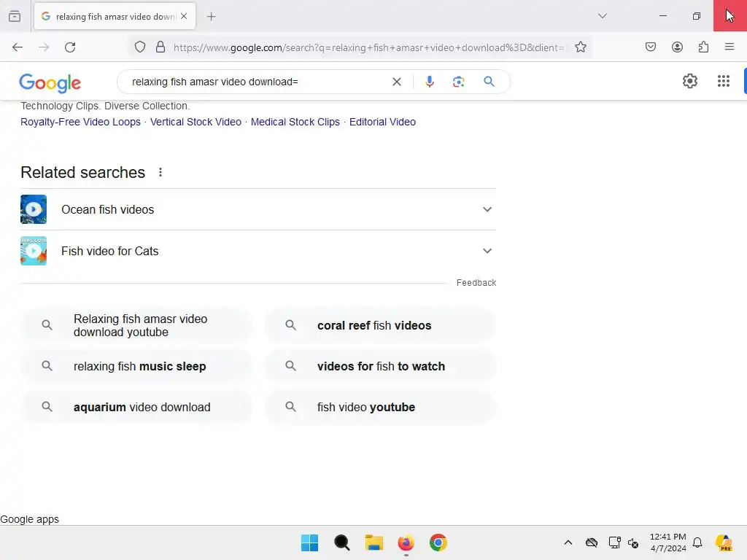
Task: Expand Ocean fish videos row chevron
Action: (487, 209)
